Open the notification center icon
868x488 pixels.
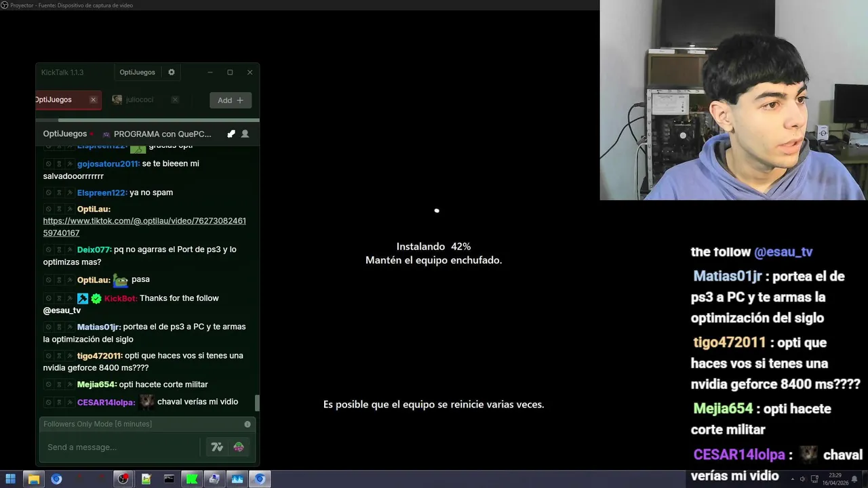[854, 479]
